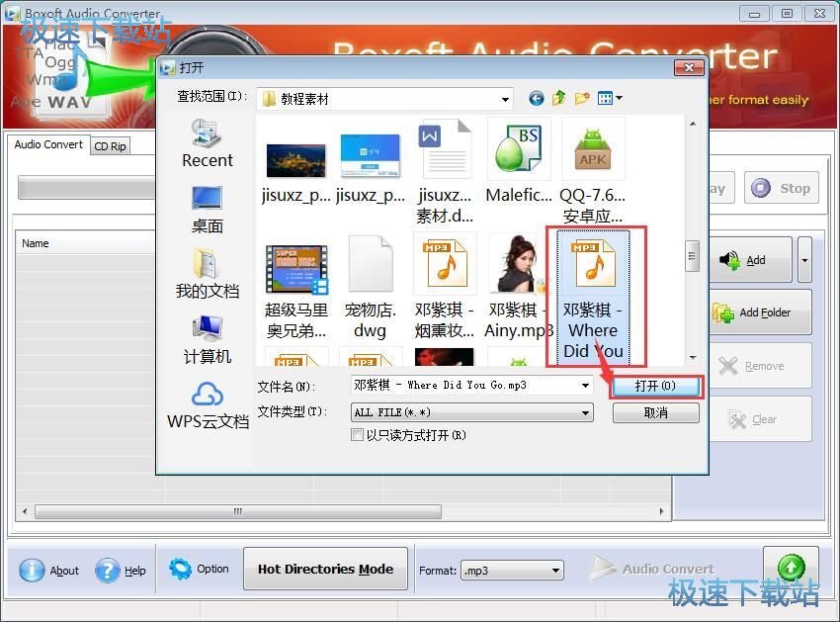Click the 文件名 filename input field
Screen dimensions: 840x622
point(465,385)
